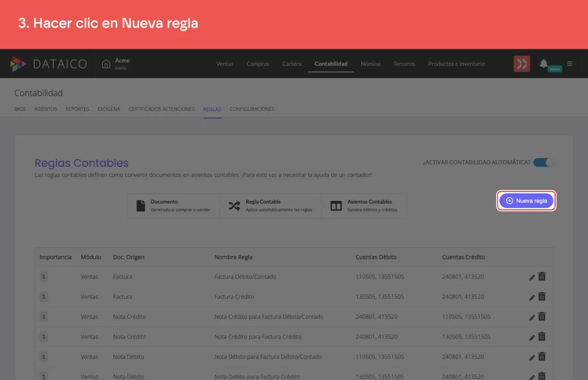Click the Módulo column header
Image resolution: width=588 pixels, height=380 pixels.
(x=91, y=257)
